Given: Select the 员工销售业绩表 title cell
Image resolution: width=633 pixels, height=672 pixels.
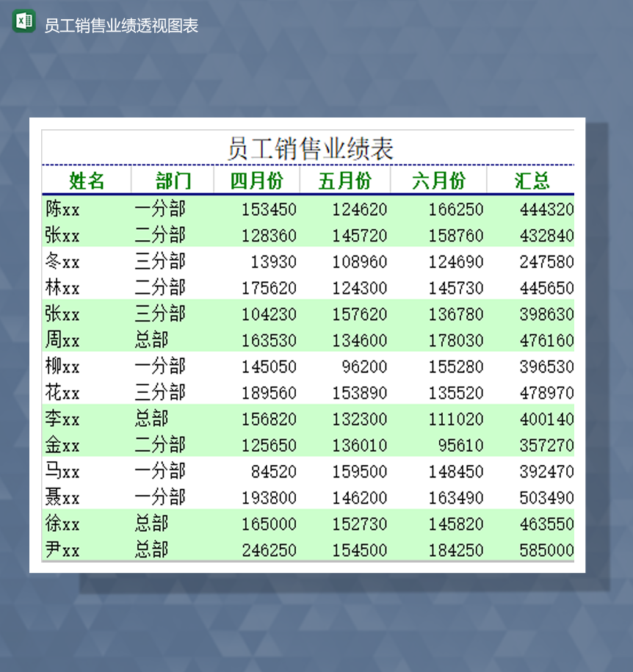Looking at the screenshot, I should [x=311, y=147].
